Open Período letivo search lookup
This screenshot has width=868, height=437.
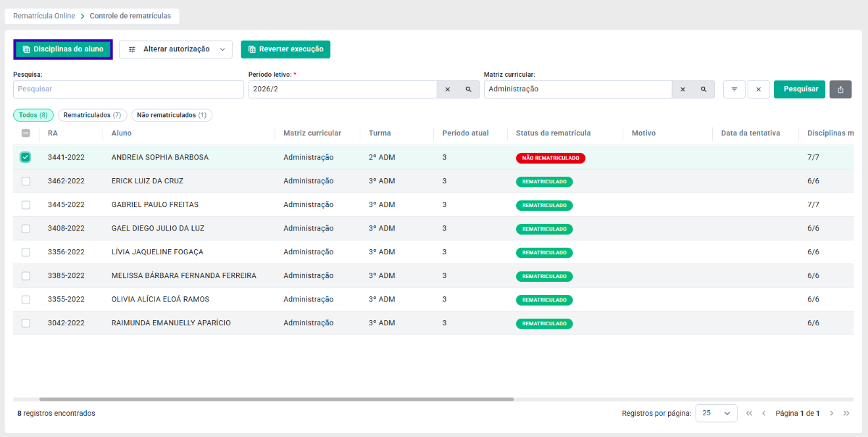469,89
